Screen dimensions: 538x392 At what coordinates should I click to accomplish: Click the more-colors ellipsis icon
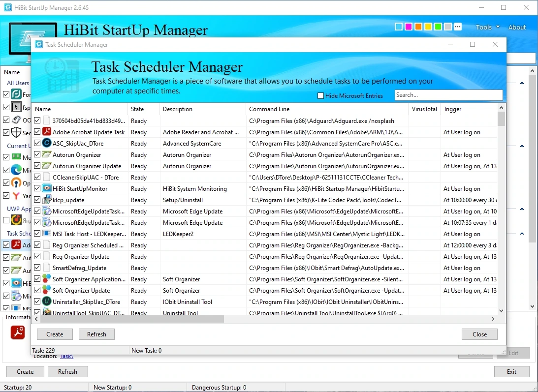(x=458, y=27)
